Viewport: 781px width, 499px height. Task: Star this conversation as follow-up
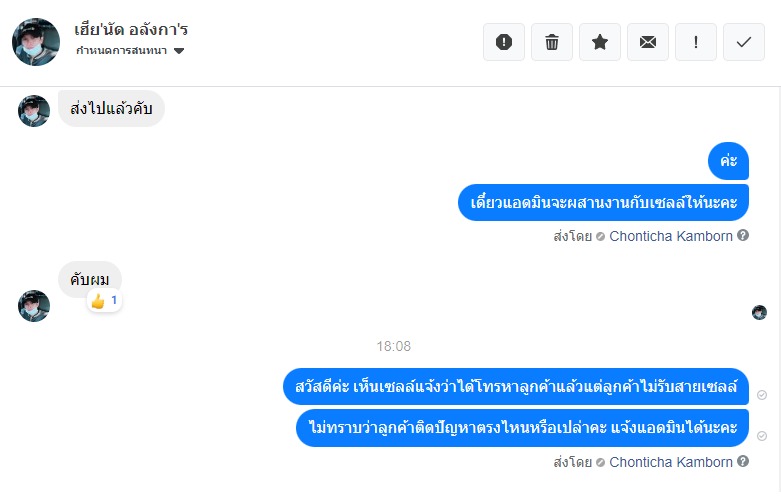click(x=600, y=42)
